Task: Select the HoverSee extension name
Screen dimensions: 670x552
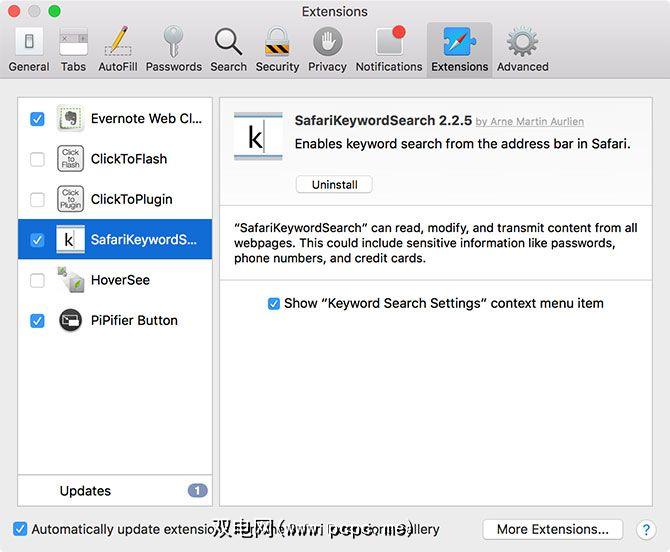Action: point(120,280)
